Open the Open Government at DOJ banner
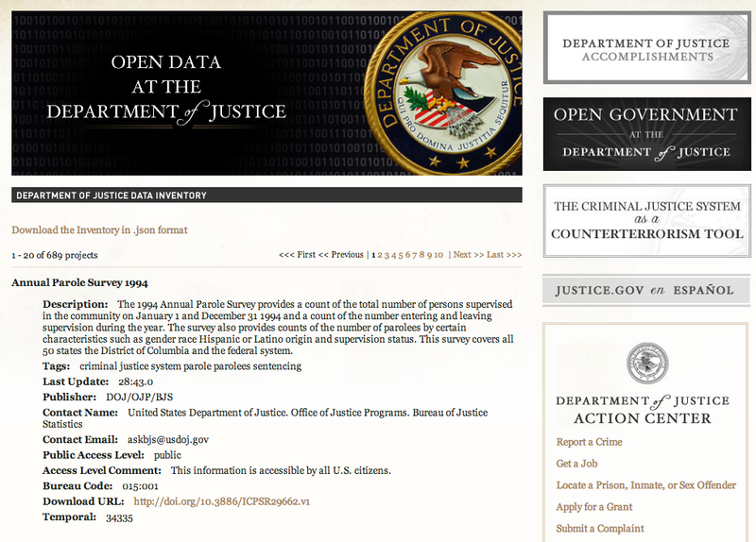Image resolution: width=756 pixels, height=542 pixels. tap(646, 133)
